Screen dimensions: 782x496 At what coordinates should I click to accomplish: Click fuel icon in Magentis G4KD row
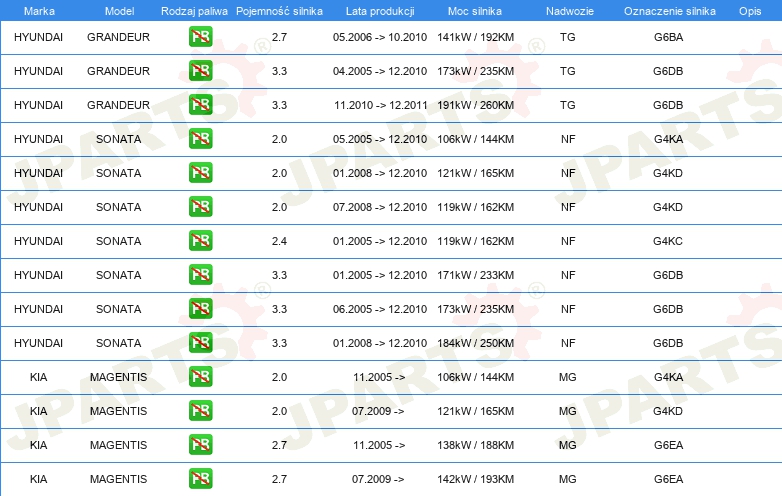200,411
